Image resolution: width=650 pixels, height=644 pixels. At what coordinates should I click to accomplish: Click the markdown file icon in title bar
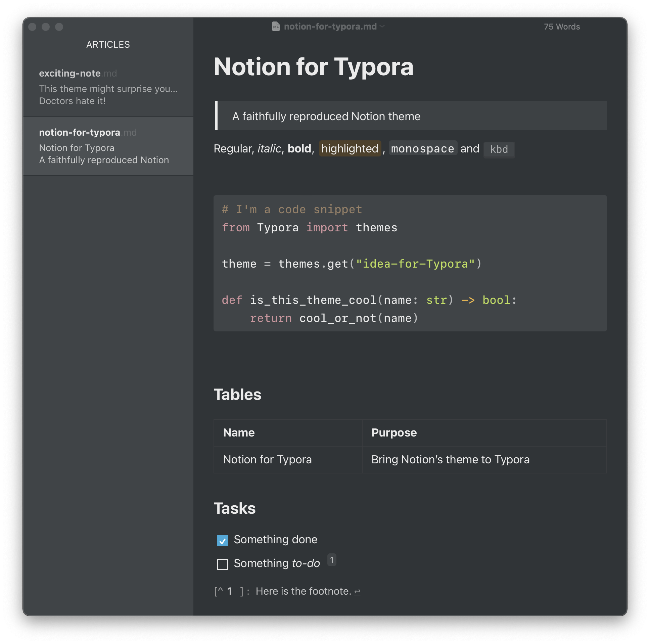coord(276,26)
